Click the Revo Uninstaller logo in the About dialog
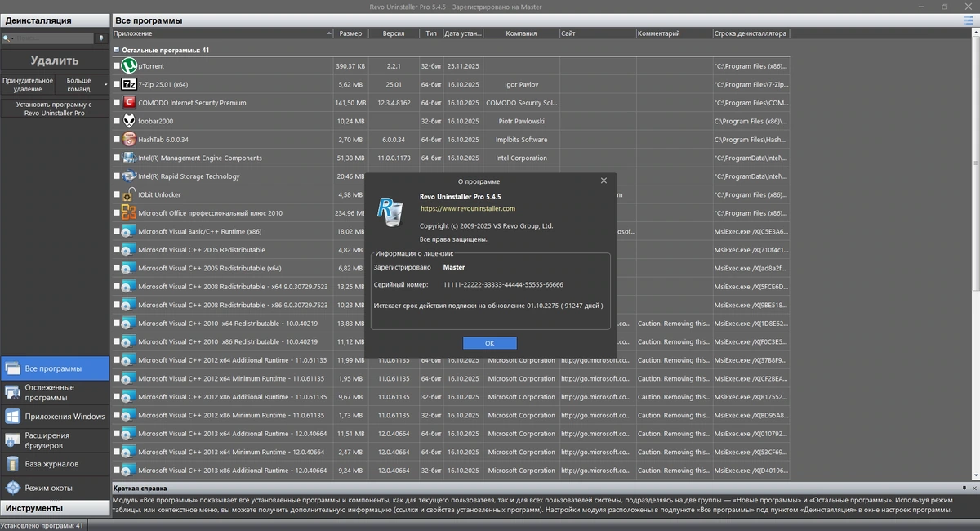Image resolution: width=980 pixels, height=531 pixels. click(x=389, y=212)
